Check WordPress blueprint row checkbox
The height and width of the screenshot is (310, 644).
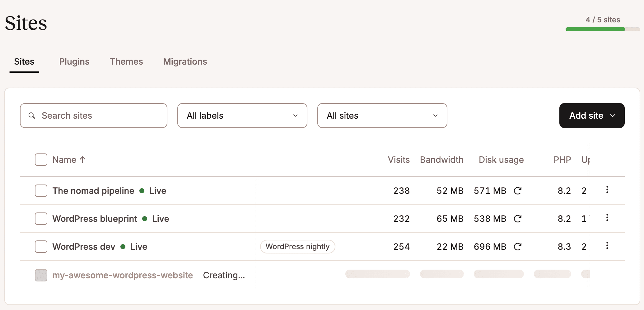(x=41, y=219)
